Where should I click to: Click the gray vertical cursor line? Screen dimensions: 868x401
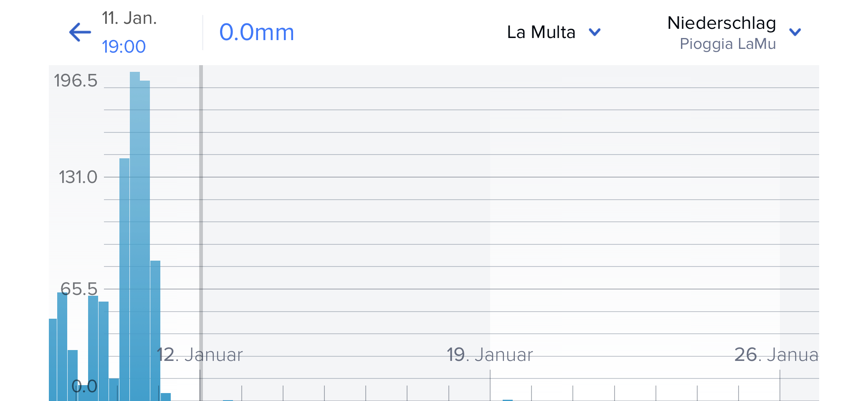(201, 209)
